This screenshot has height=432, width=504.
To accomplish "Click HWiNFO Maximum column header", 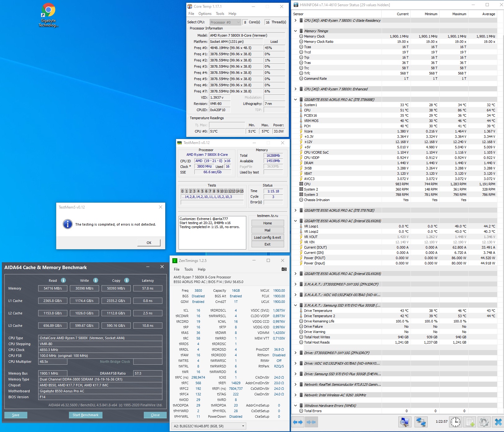I will point(454,14).
